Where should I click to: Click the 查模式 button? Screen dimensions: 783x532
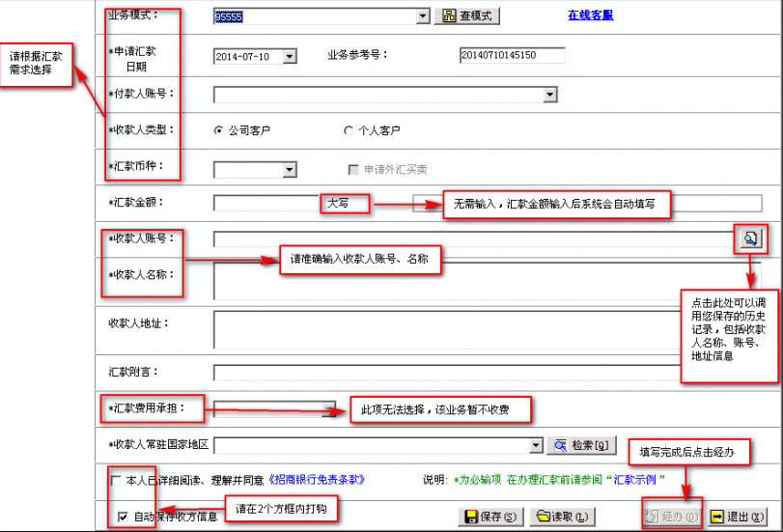467,16
